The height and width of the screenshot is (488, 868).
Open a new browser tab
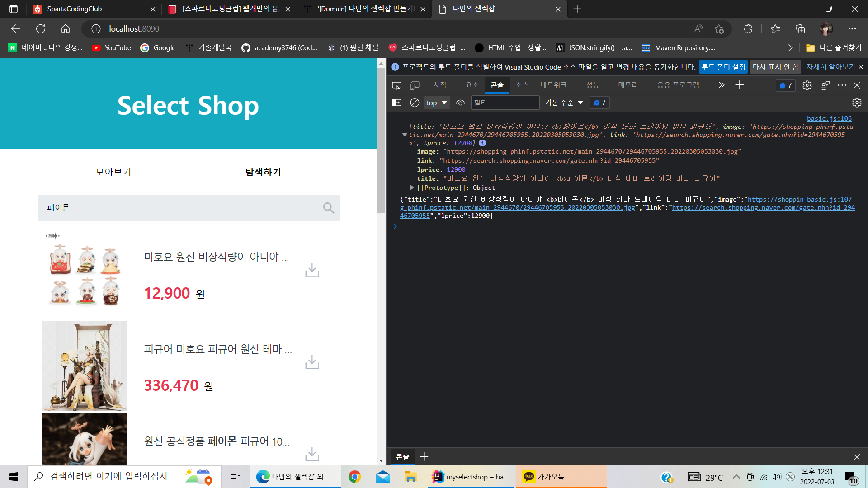point(577,9)
